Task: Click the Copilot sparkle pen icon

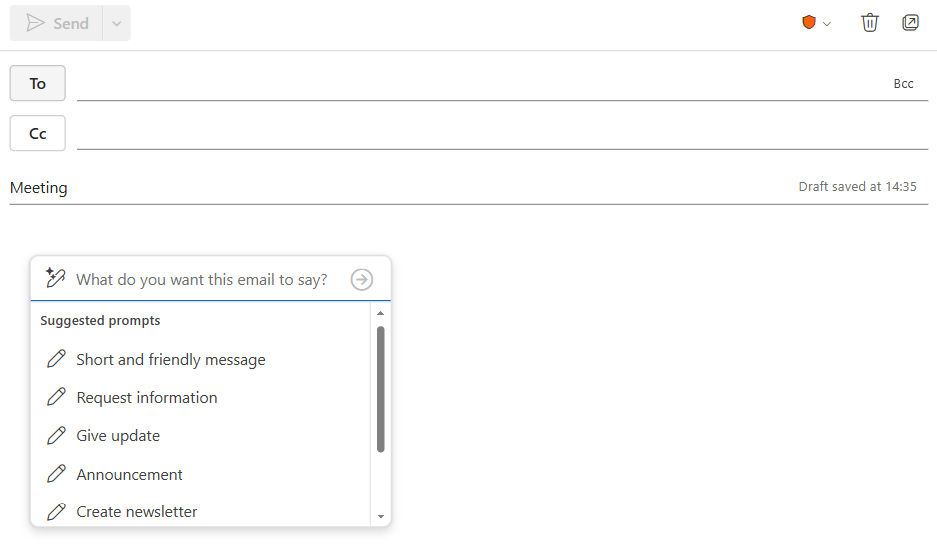Action: [x=56, y=279]
